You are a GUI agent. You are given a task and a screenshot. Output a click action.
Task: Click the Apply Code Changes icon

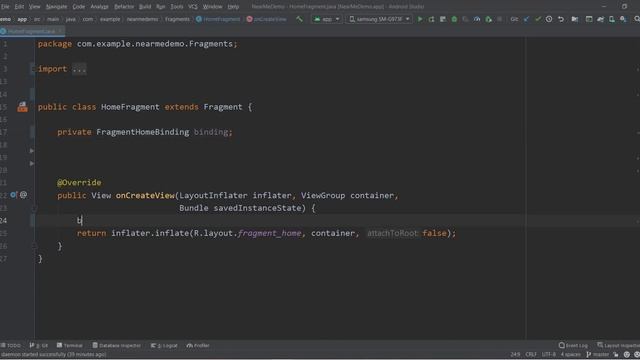coord(443,19)
